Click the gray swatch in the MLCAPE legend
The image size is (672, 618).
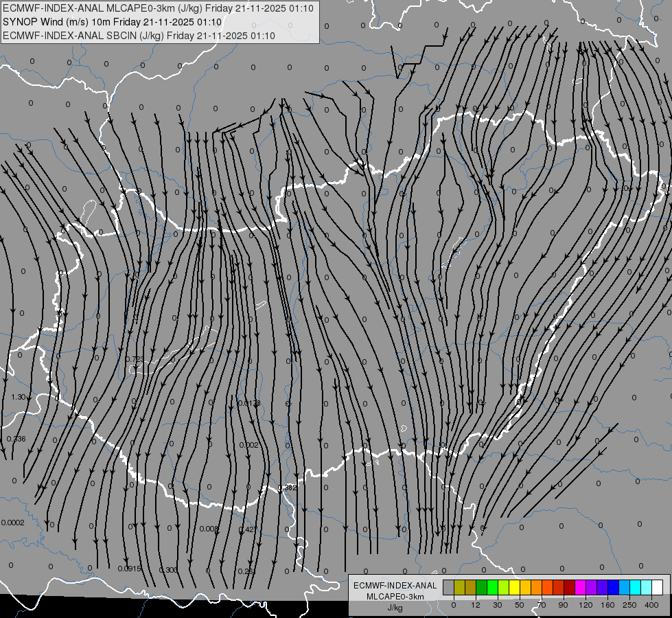coord(449,587)
